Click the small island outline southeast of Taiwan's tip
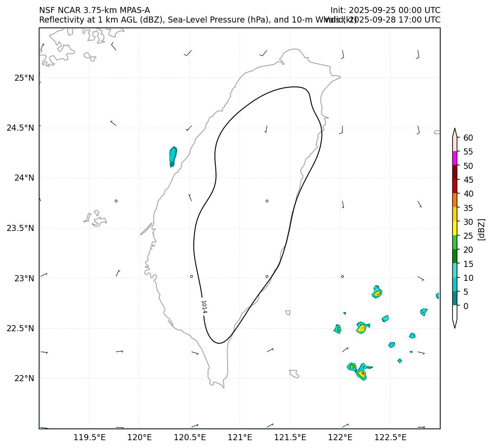Screen dimensions: 492x448 click(294, 373)
